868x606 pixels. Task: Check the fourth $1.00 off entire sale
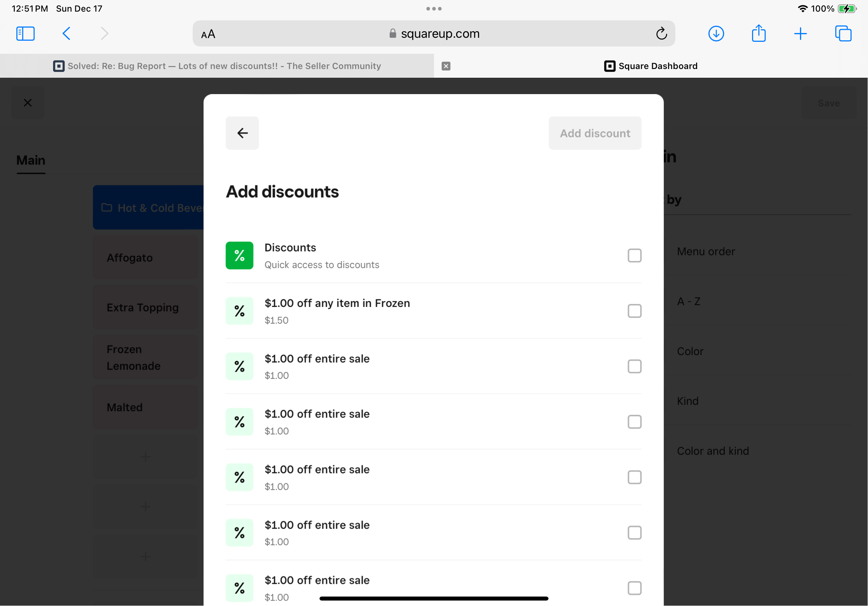click(634, 533)
